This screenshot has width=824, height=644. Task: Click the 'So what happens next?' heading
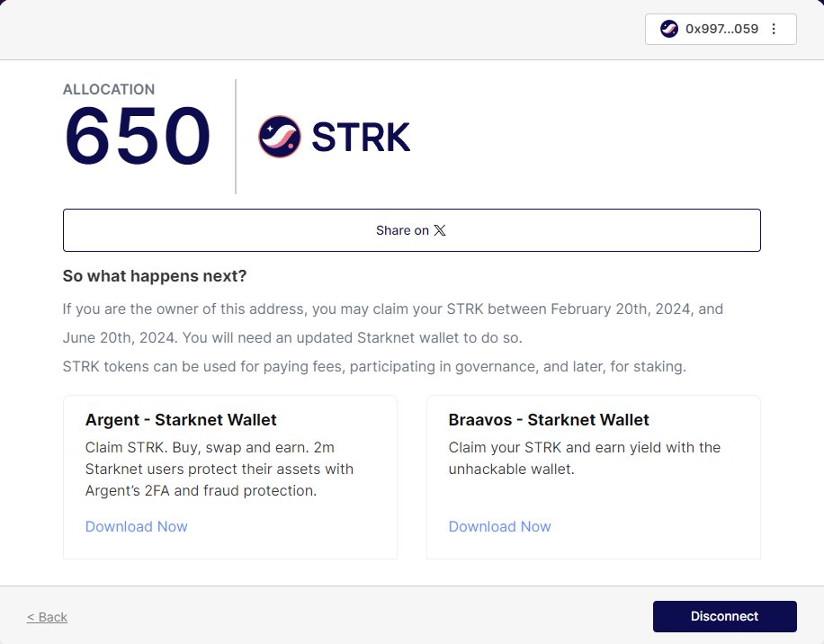[155, 276]
